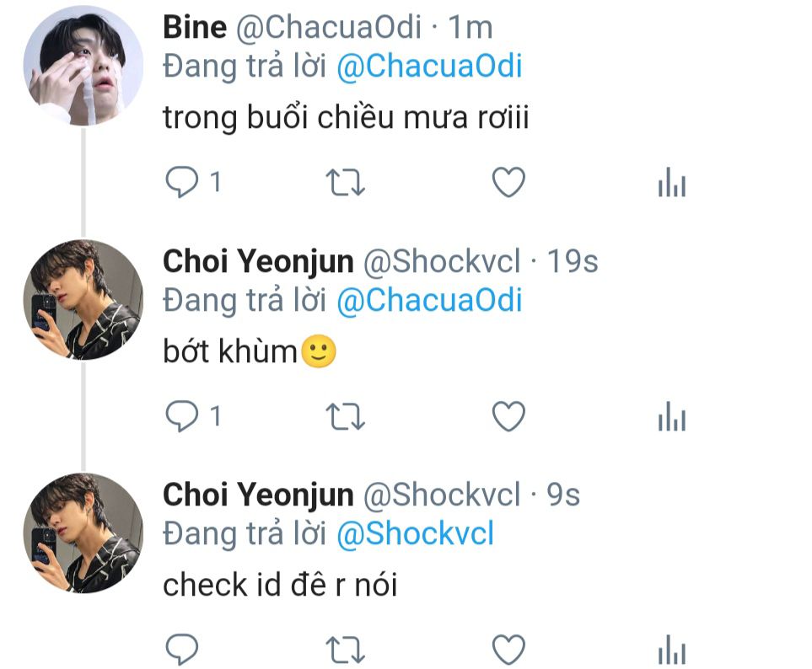
Task: Like Bine's 'trong buổi chiều mưa rơiii' tweet
Action: 508,182
